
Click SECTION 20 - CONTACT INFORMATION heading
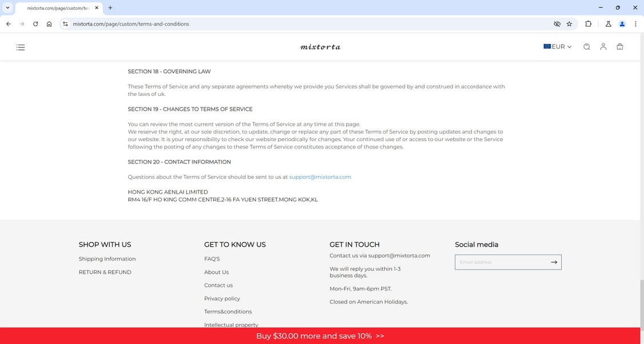click(x=179, y=162)
